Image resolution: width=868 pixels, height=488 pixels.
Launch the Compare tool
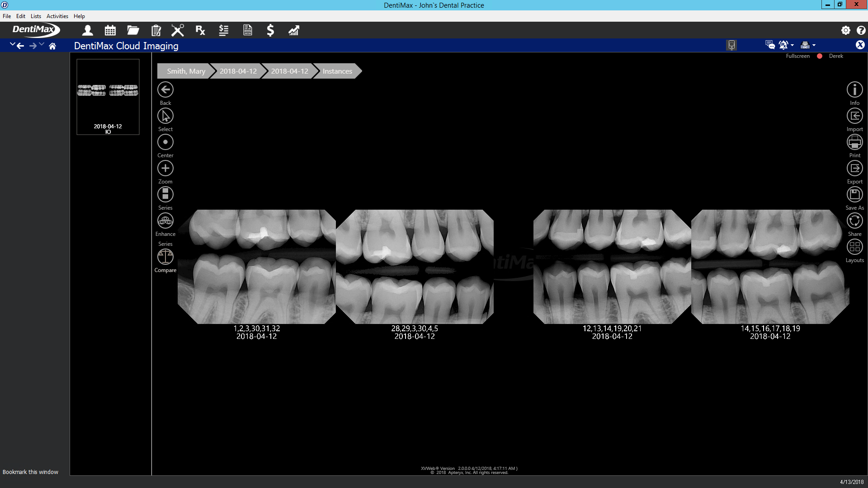tap(165, 257)
